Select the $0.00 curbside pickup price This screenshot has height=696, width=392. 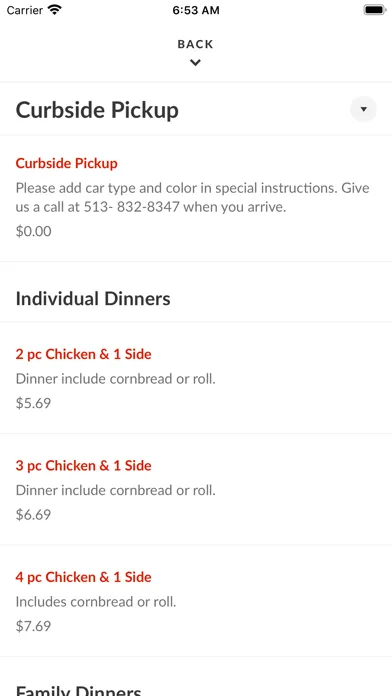tap(33, 231)
